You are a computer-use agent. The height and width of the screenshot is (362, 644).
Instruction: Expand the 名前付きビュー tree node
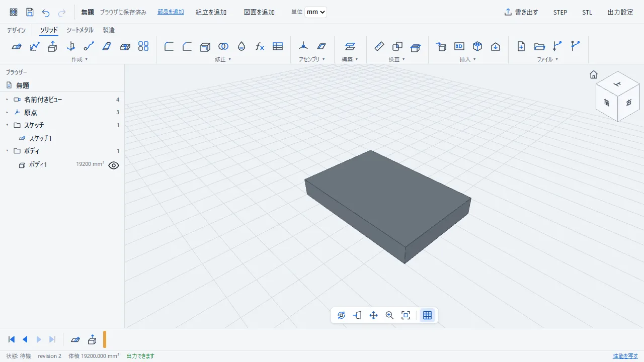point(7,100)
